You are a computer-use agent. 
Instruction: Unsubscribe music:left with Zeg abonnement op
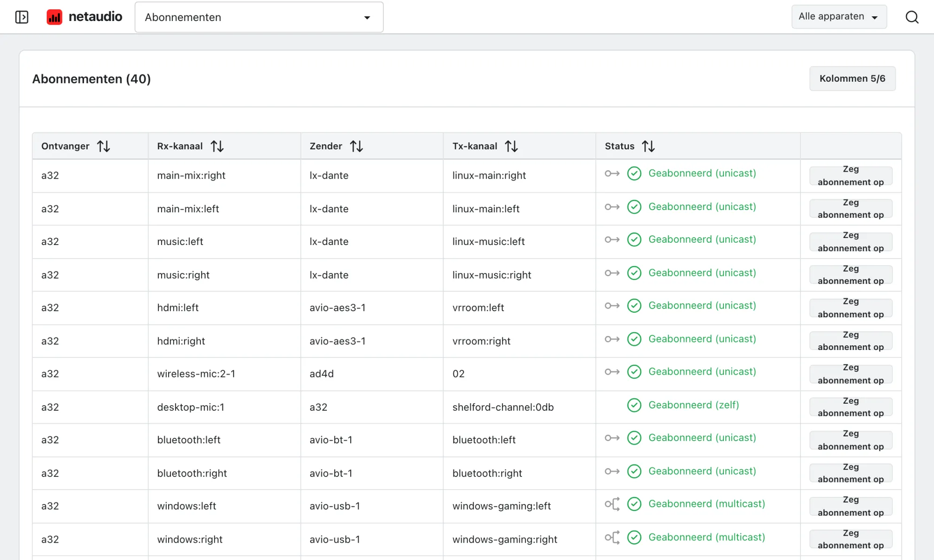coord(851,242)
